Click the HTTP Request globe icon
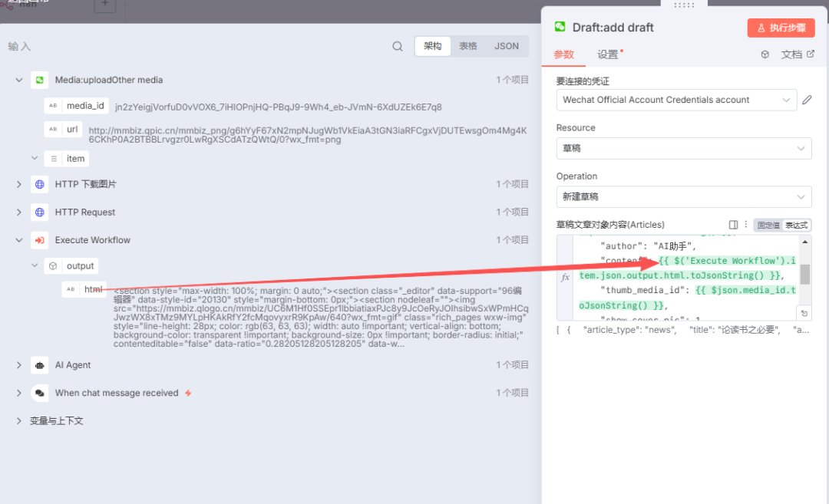This screenshot has height=504, width=829. 40,212
